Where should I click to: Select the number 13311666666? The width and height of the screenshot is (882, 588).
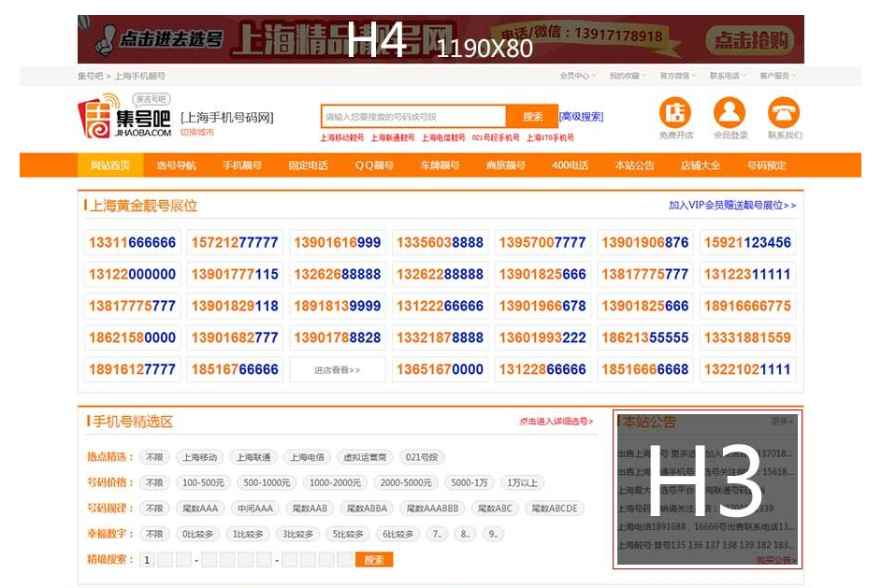[132, 242]
